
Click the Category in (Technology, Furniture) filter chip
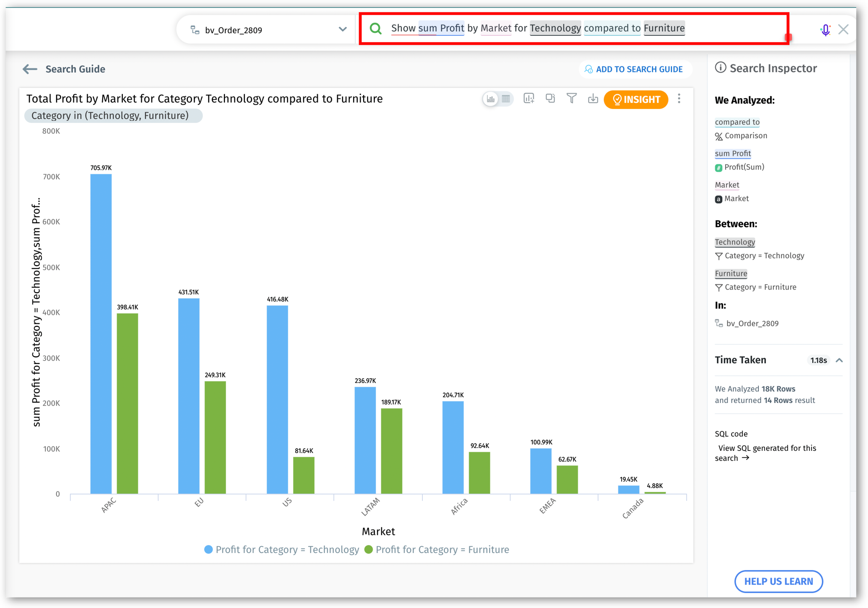tap(113, 116)
